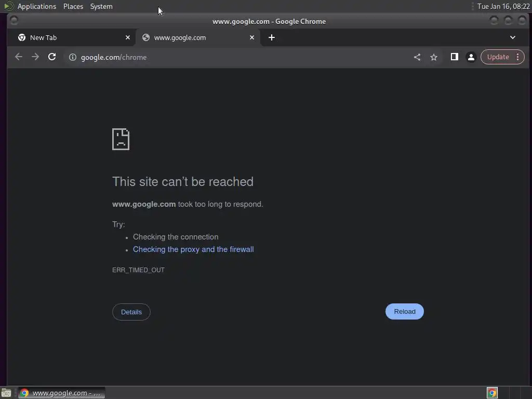Viewport: 532px width, 399px height.
Task: Click the Update button in toolbar
Action: point(498,57)
